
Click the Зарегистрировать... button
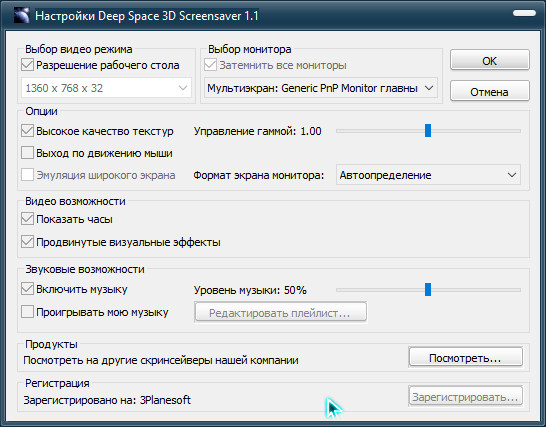(466, 397)
